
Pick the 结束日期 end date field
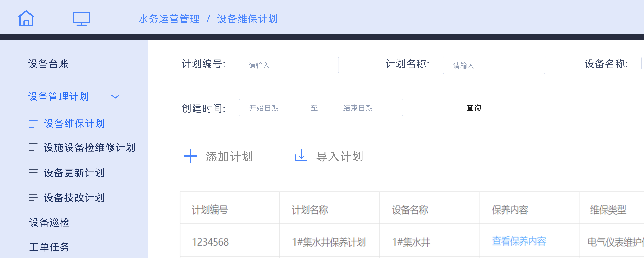(358, 108)
